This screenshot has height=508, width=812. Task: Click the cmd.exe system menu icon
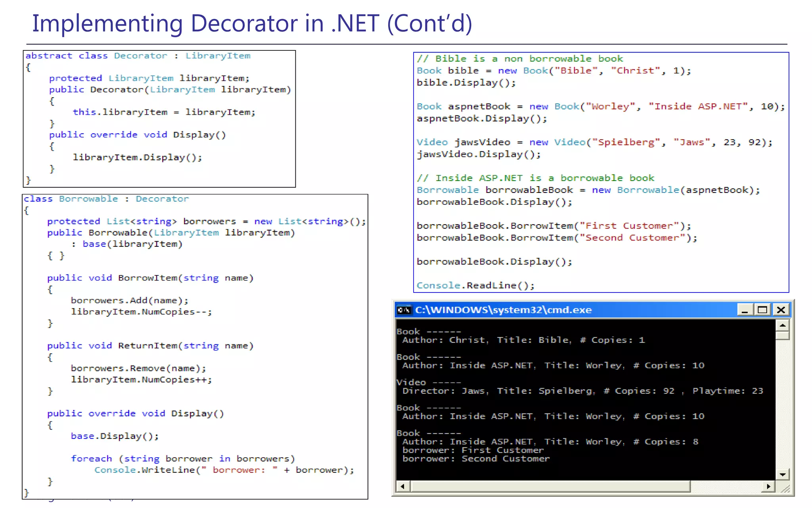pos(404,310)
